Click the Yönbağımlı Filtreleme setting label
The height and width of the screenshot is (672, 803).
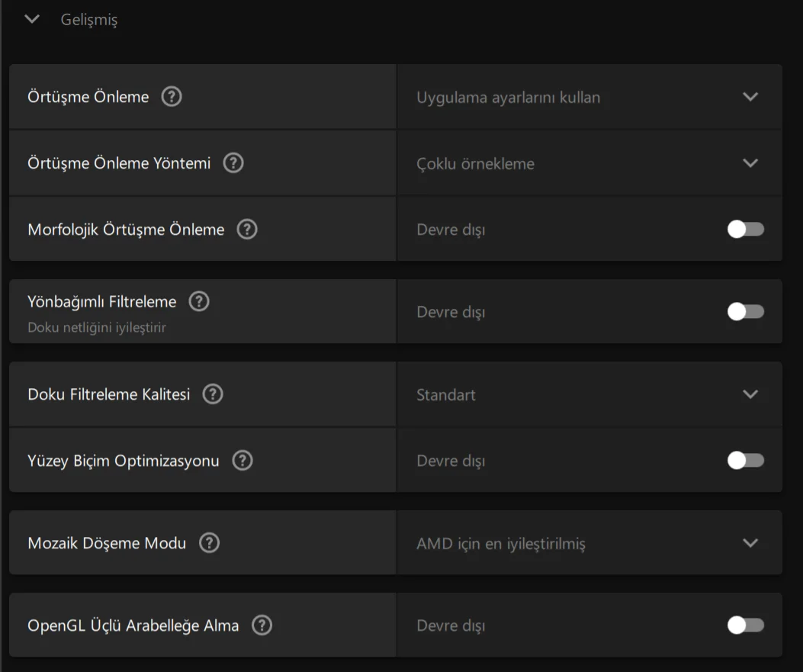click(102, 302)
